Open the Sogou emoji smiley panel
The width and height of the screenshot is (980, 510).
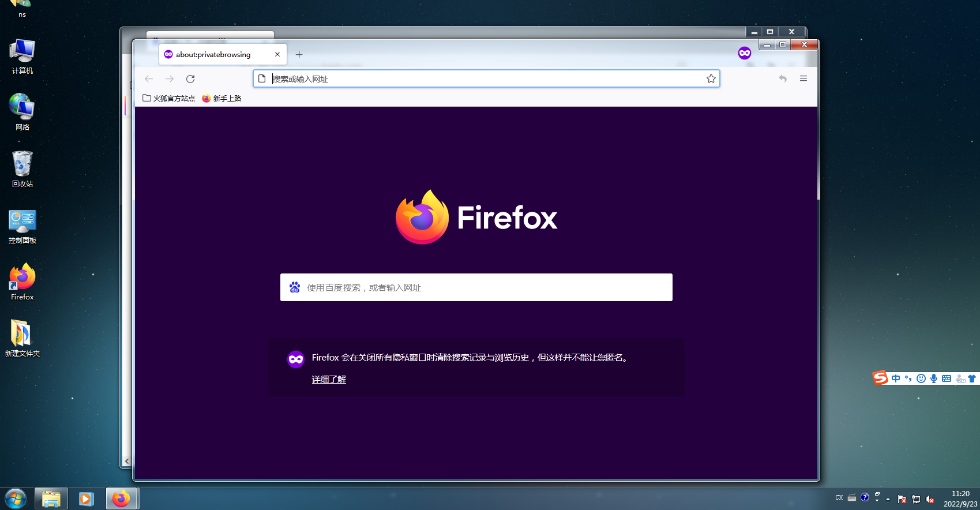coord(921,378)
